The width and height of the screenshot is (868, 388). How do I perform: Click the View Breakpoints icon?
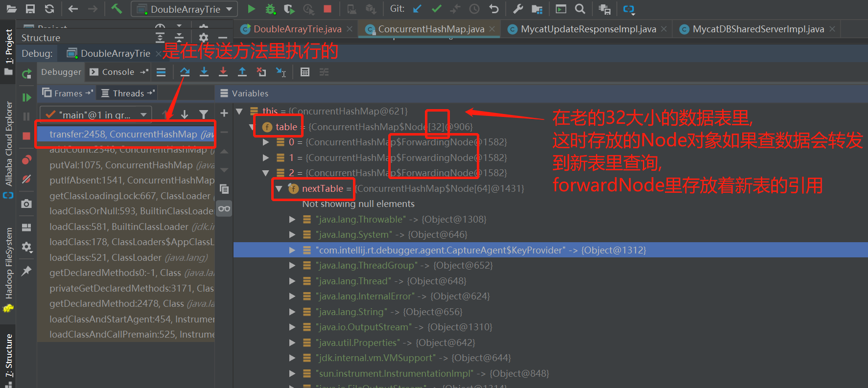26,160
